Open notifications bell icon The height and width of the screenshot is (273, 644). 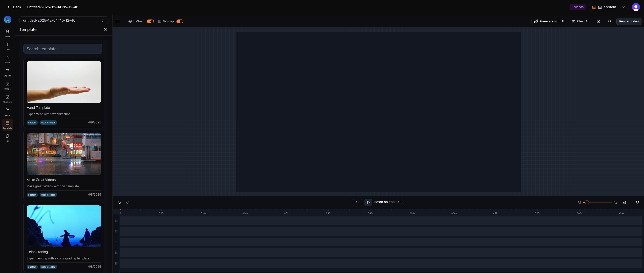click(610, 21)
